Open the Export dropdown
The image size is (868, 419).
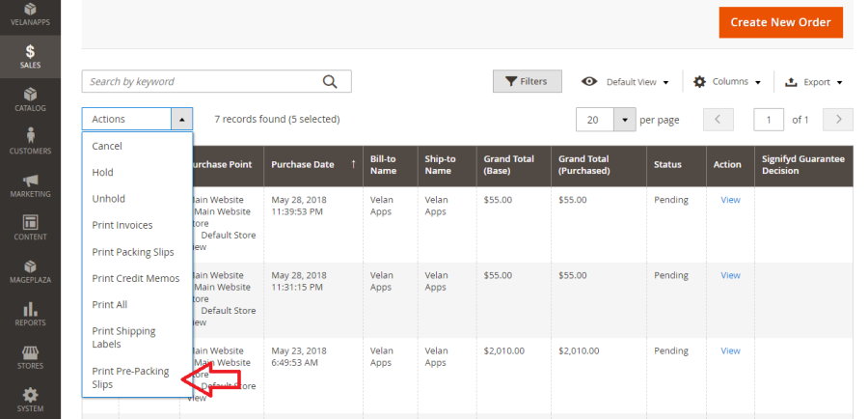814,82
